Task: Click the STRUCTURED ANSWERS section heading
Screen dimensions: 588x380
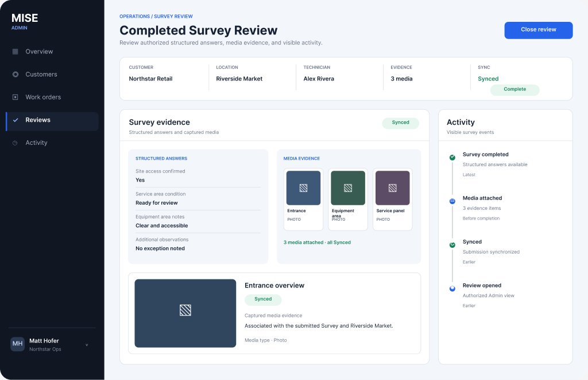Action: click(161, 159)
